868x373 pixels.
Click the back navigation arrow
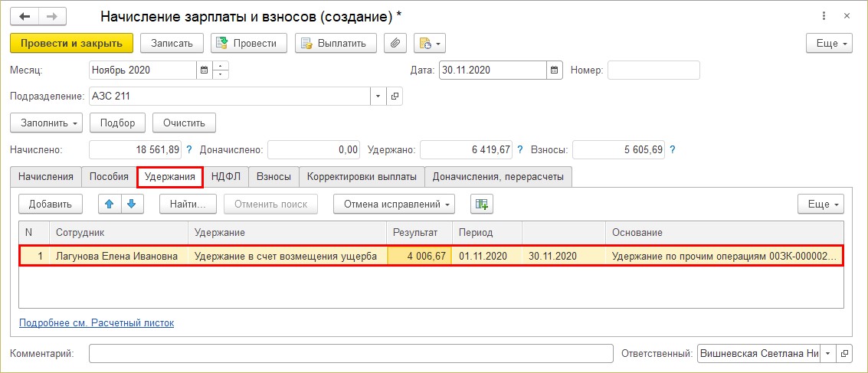pyautogui.click(x=25, y=16)
